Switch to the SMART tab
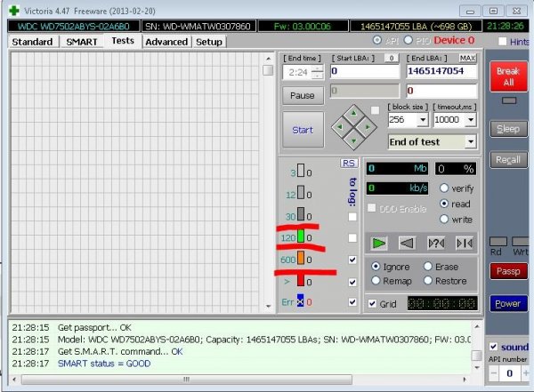This screenshot has width=534, height=392. click(83, 42)
